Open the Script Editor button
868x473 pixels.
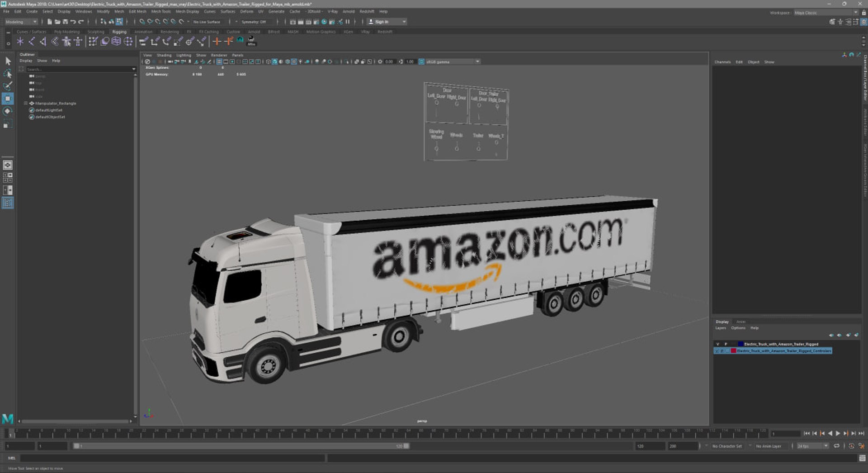pos(862,458)
